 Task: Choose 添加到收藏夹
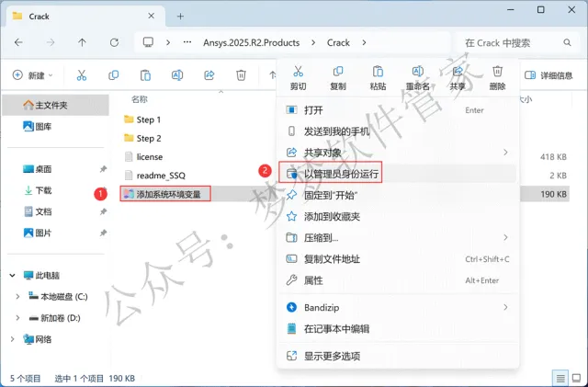[x=398, y=216]
